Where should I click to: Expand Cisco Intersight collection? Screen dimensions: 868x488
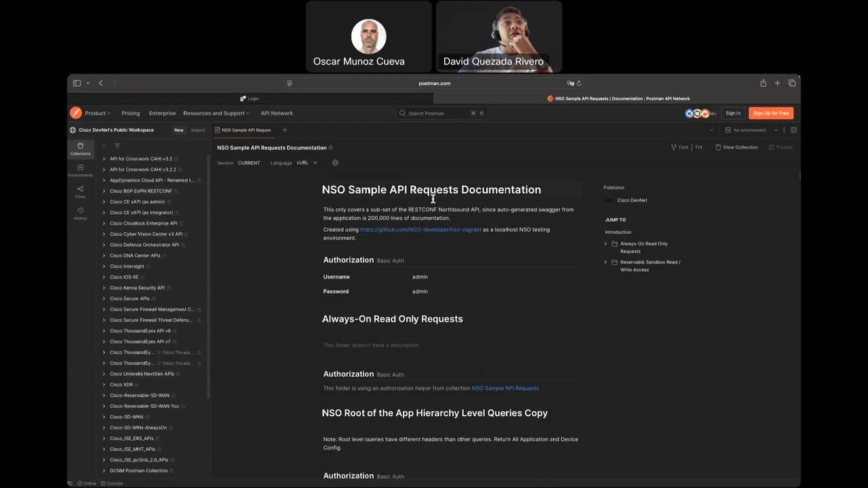tap(104, 266)
